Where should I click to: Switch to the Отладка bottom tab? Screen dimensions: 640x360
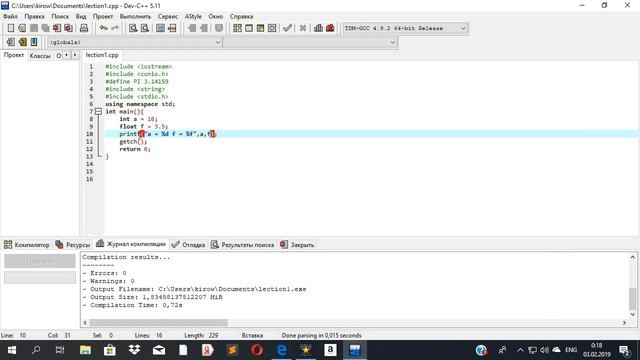coord(188,245)
